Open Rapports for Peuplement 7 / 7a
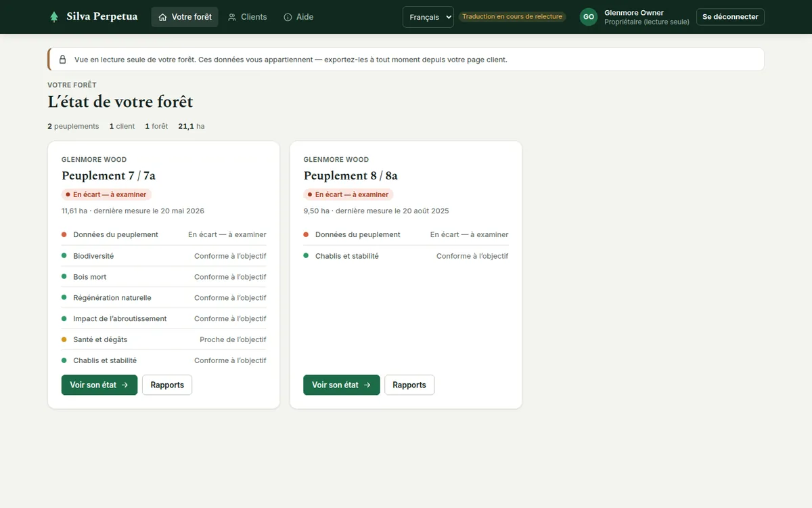Viewport: 812px width, 508px height. [x=167, y=385]
